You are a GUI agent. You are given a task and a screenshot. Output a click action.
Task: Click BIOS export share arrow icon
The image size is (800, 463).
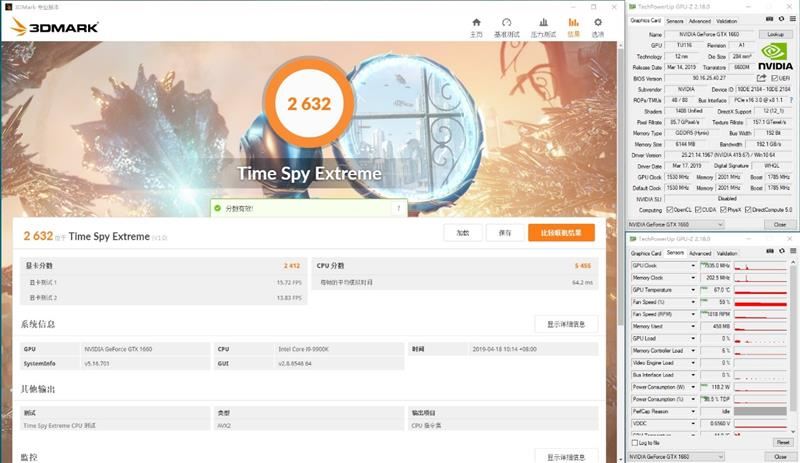coord(761,78)
